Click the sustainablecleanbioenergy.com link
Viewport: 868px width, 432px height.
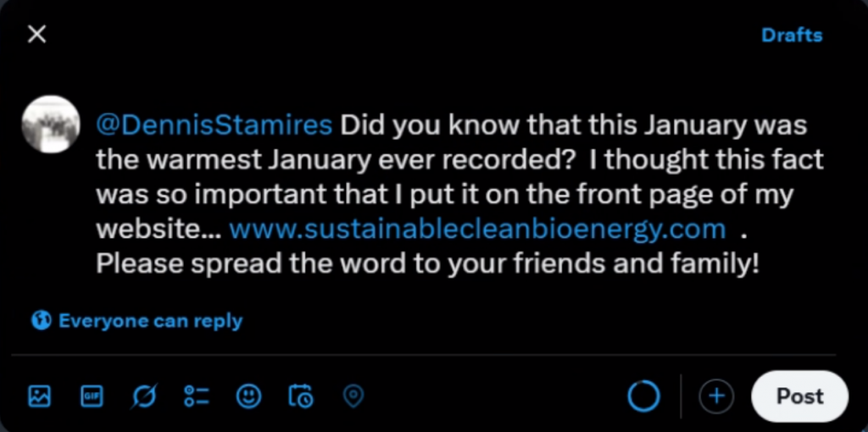tap(477, 229)
